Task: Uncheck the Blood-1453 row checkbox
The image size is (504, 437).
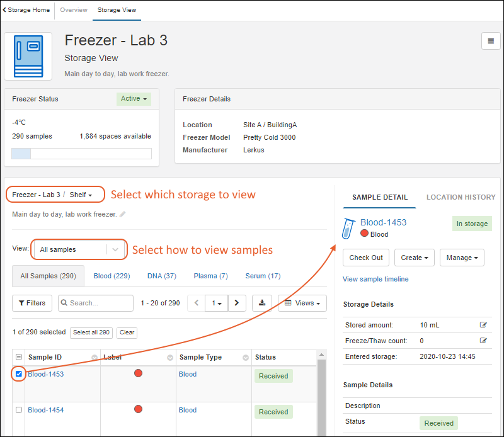Action: [x=18, y=374]
